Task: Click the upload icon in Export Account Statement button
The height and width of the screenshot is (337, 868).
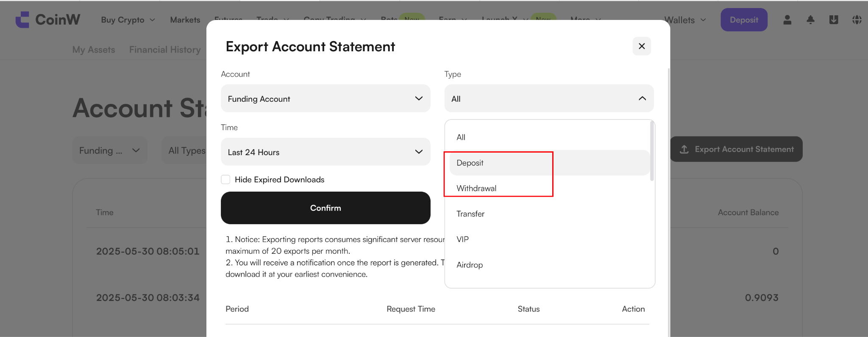Action: pyautogui.click(x=684, y=149)
